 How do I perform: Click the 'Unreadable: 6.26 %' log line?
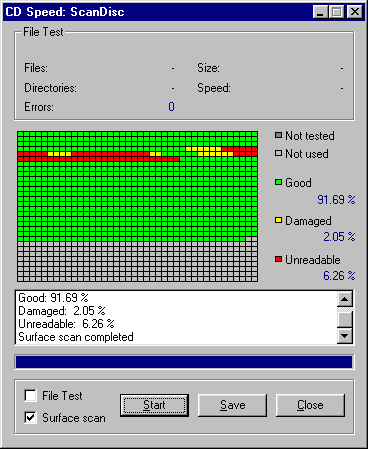point(66,324)
